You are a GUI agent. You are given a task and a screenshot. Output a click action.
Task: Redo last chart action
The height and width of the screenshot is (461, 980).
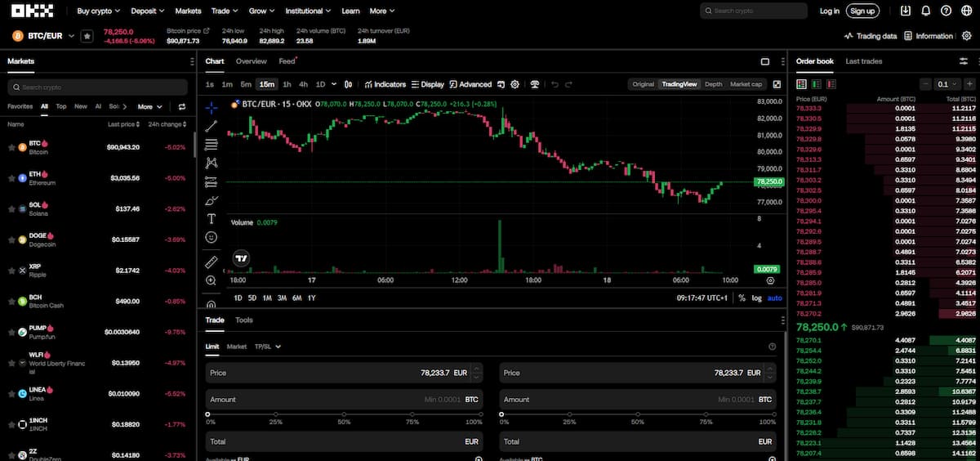571,84
